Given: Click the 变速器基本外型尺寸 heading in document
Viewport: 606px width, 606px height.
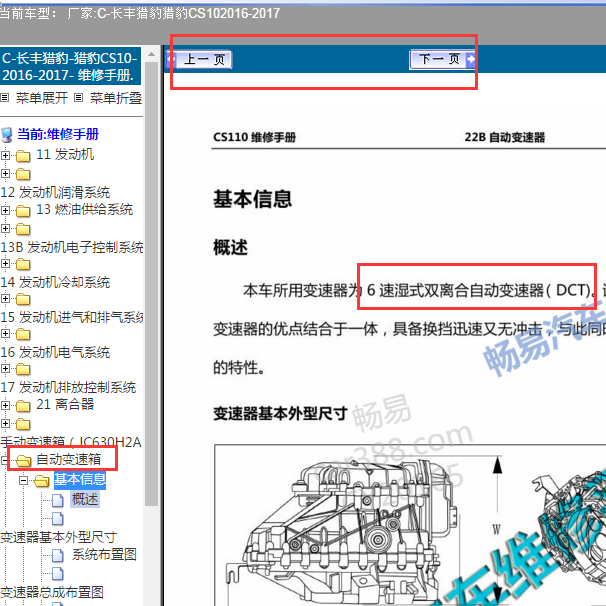Looking at the screenshot, I should [281, 414].
